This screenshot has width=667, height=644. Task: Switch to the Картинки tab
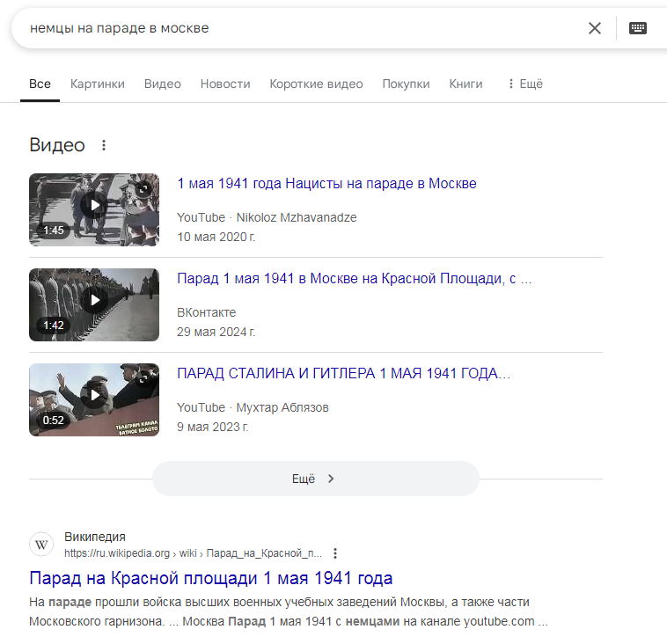point(98,84)
